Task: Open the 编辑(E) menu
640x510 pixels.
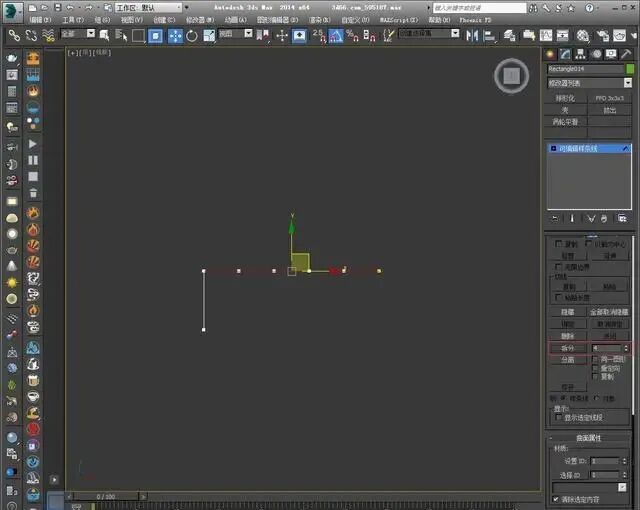Action: point(40,20)
